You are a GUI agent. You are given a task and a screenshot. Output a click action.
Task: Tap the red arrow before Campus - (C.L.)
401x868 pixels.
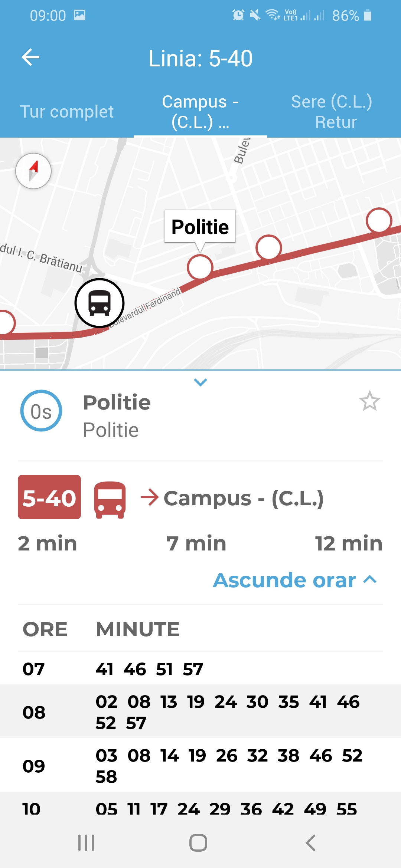[150, 497]
